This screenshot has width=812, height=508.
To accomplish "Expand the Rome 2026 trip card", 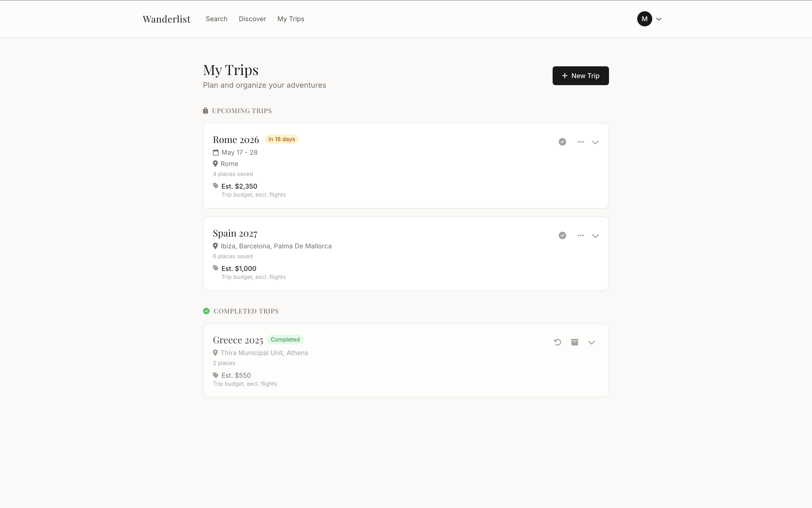I will tap(595, 142).
